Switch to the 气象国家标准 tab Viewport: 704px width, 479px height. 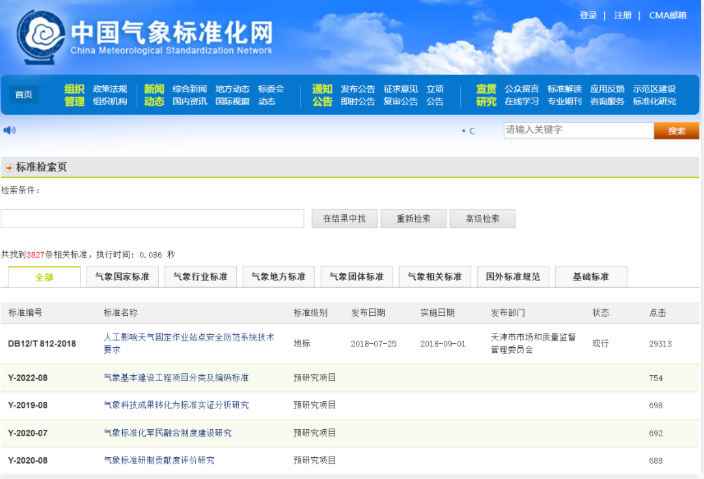coord(122,277)
